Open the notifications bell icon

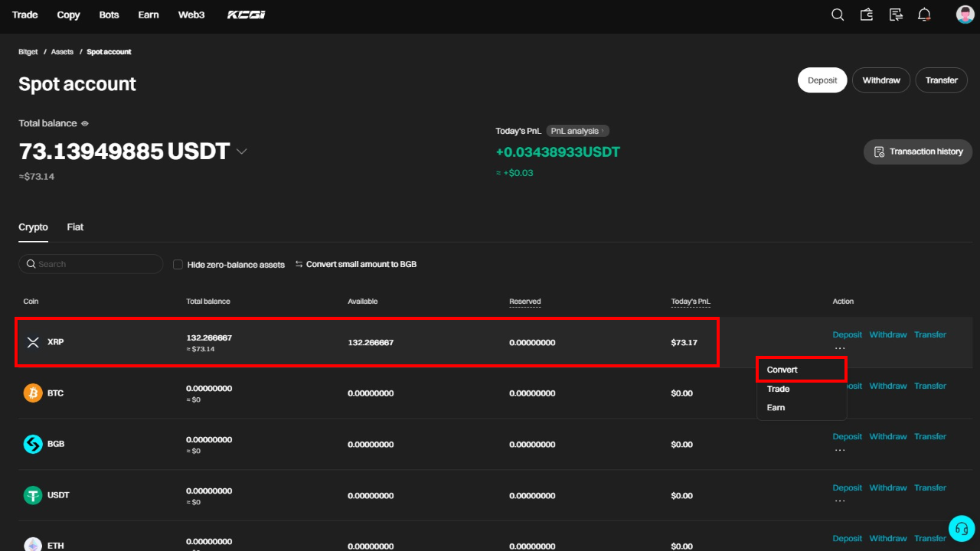925,15
